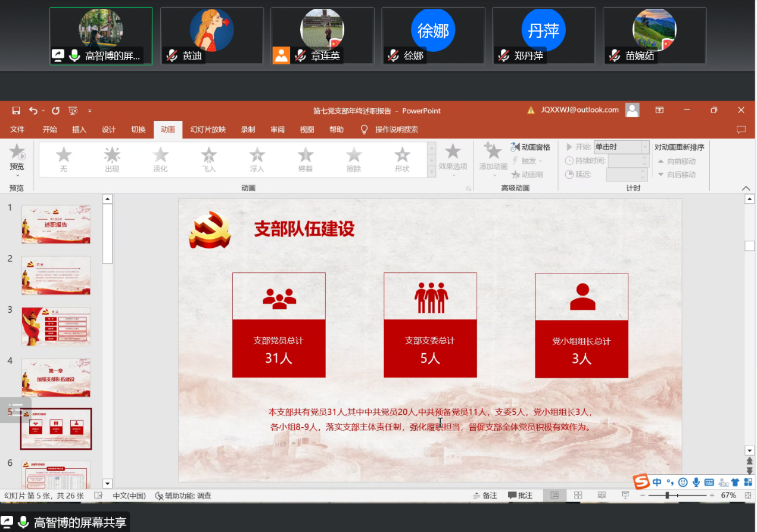The width and height of the screenshot is (757, 532).
Task: Click the zoom slider handle
Action: (668, 496)
